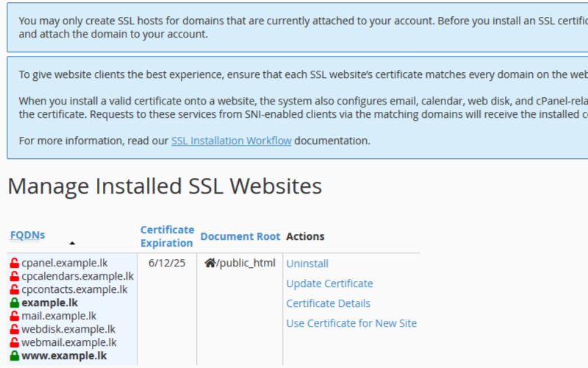The image size is (588, 368).
Task: Click Update Certificate action
Action: pyautogui.click(x=329, y=283)
